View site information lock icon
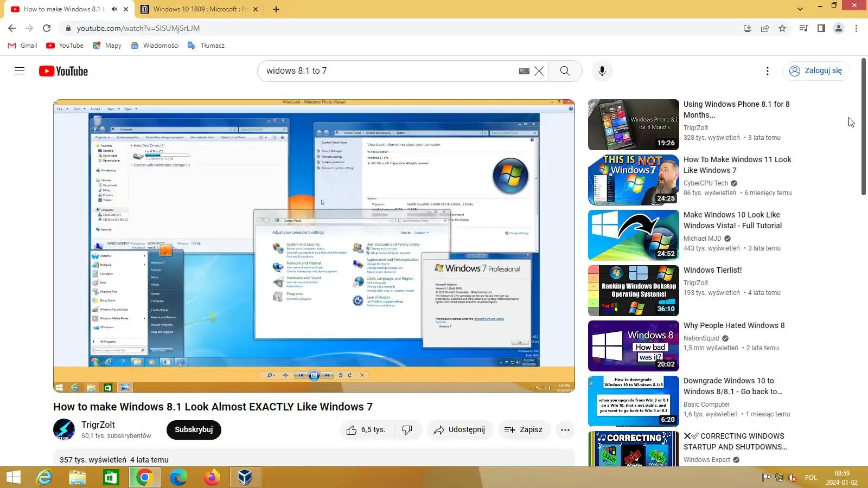This screenshot has width=868, height=488. pos(68,28)
